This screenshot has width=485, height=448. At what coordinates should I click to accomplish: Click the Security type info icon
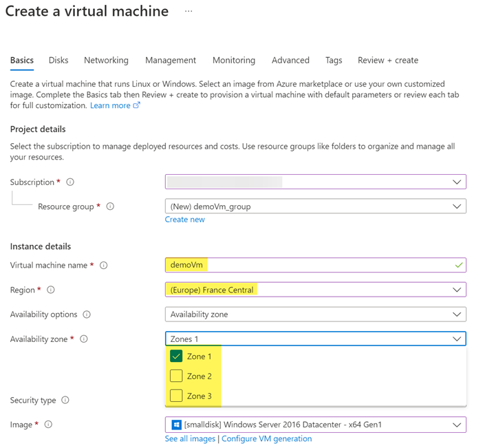coord(65,400)
